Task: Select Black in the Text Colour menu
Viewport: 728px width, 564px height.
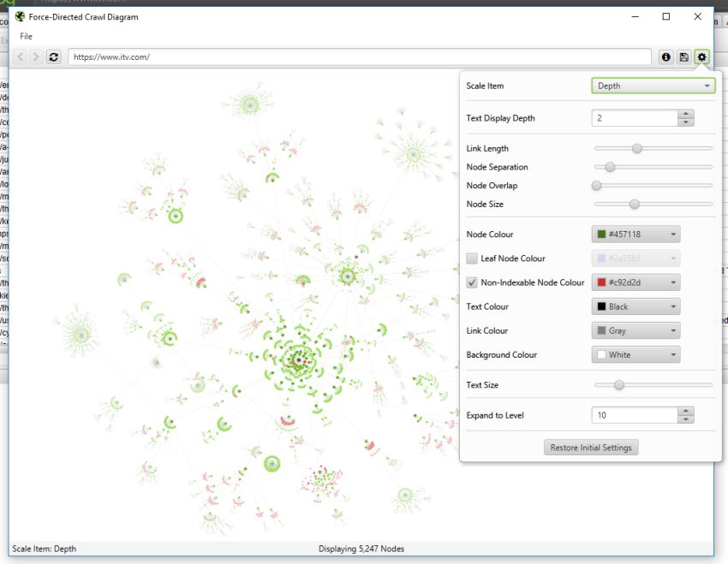Action: point(636,306)
